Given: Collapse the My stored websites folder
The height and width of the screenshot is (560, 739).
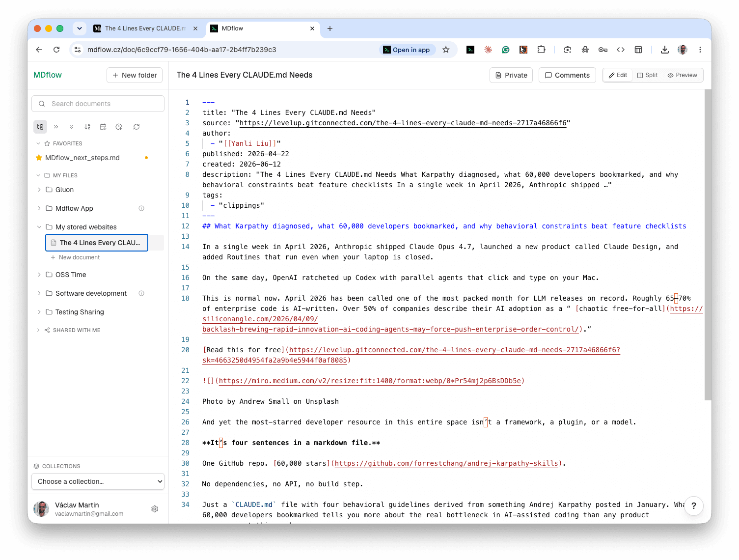Looking at the screenshot, I should 39,227.
